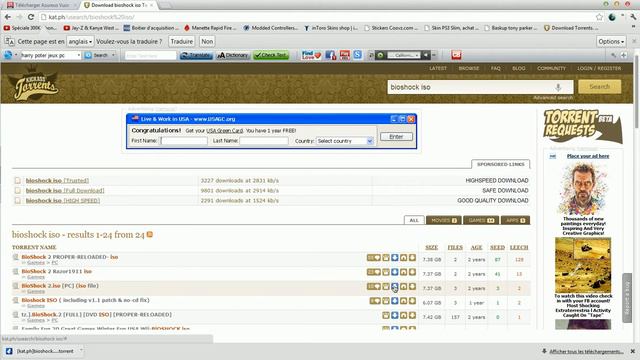Click the RSS feed icon beside results heading

[150, 234]
